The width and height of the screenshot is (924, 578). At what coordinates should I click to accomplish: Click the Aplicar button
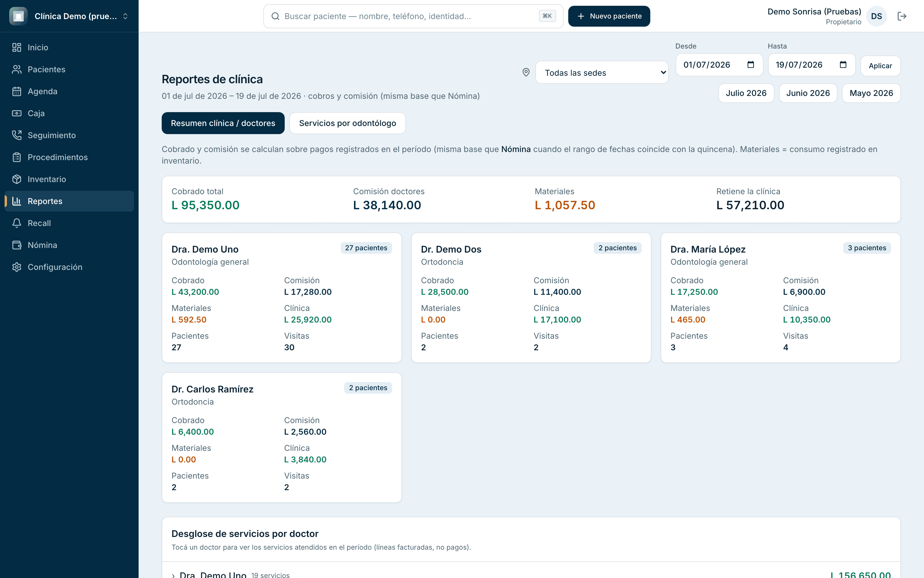(880, 66)
